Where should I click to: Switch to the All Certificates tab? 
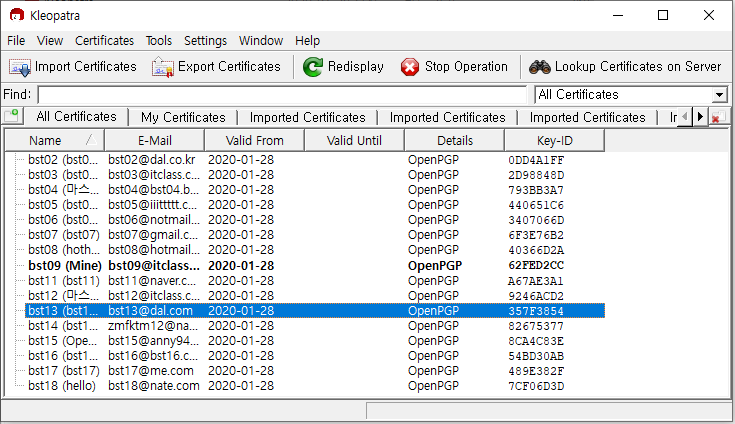point(76,116)
